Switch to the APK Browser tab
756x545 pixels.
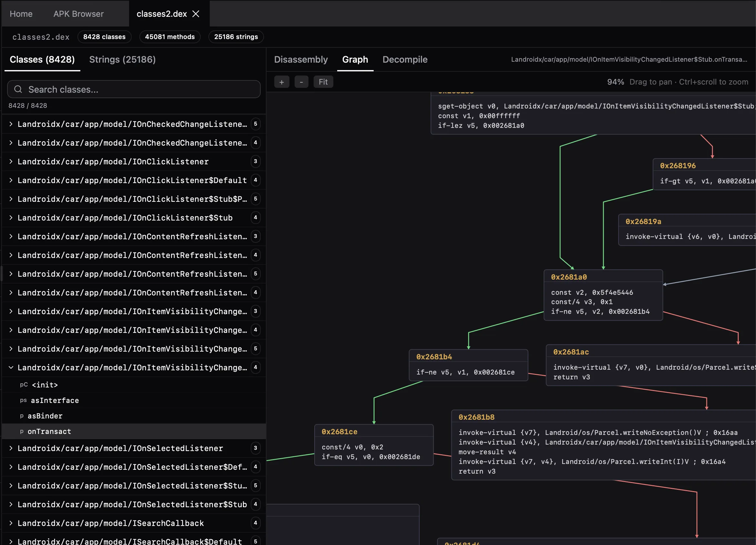coord(78,14)
